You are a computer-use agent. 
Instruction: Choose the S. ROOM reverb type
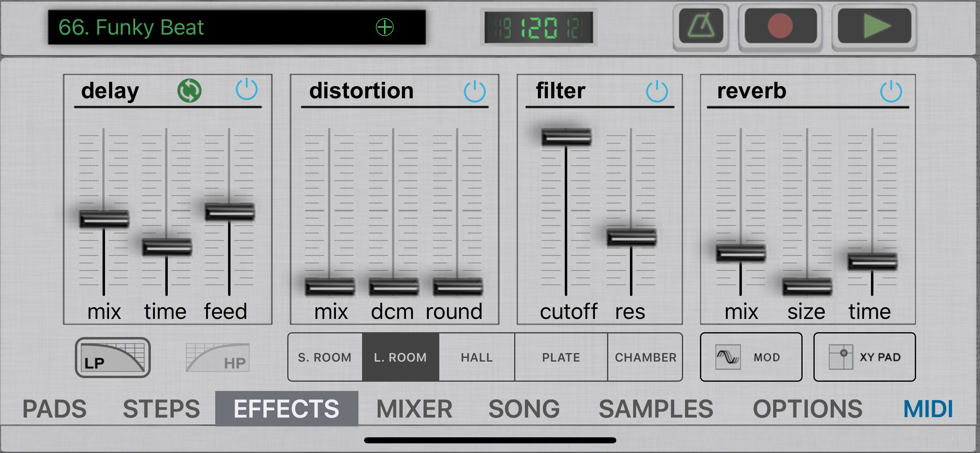point(325,357)
